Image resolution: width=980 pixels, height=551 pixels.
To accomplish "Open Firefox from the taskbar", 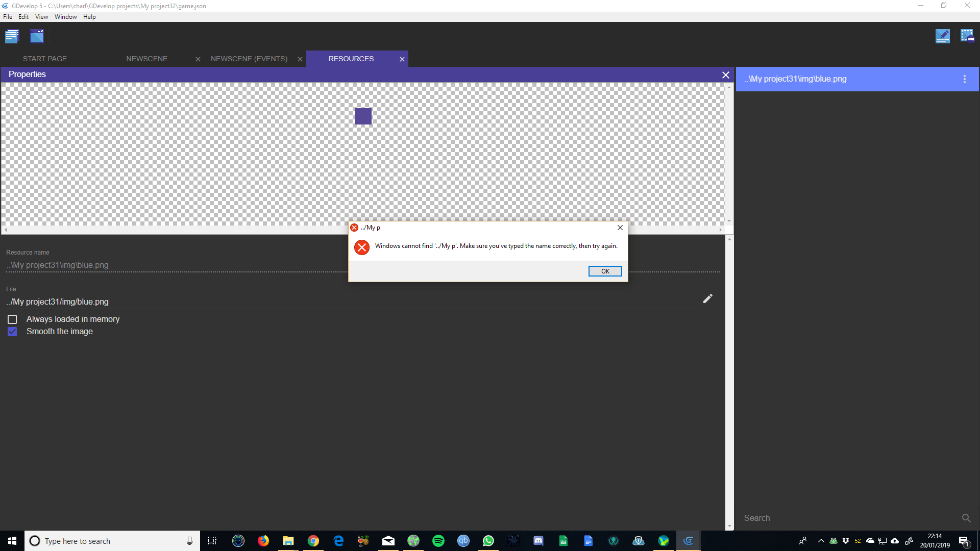I will point(263,541).
